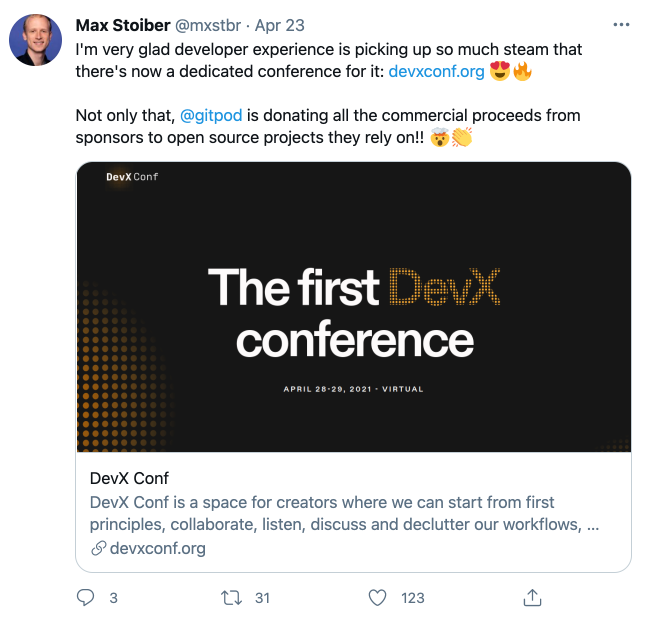Click Max Stoiber's profile avatar
Screen dimensions: 646x621
37,41
